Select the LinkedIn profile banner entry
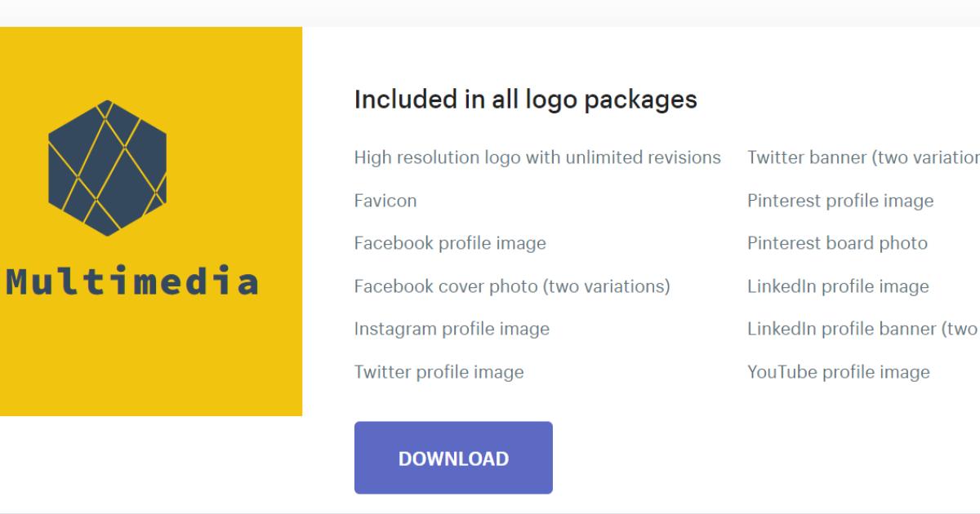 pos(862,329)
